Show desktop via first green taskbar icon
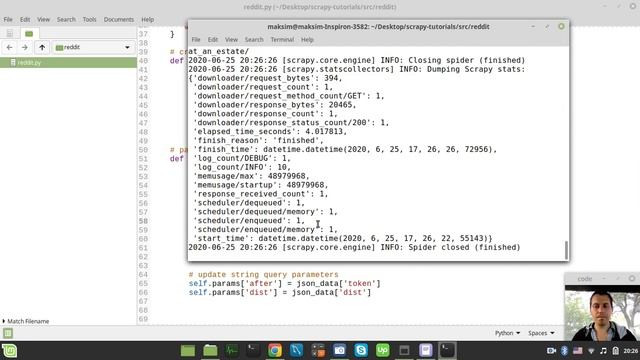Viewport: 640px width, 360px height. pos(188,350)
